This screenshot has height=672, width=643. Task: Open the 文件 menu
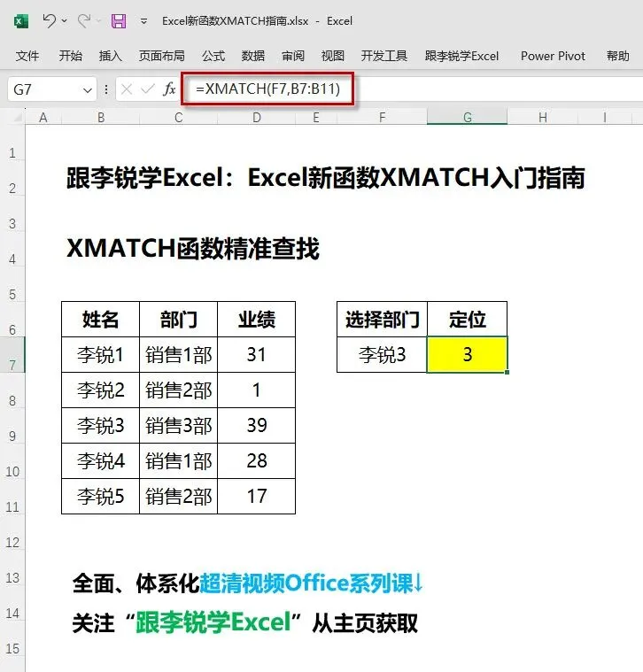coord(27,56)
